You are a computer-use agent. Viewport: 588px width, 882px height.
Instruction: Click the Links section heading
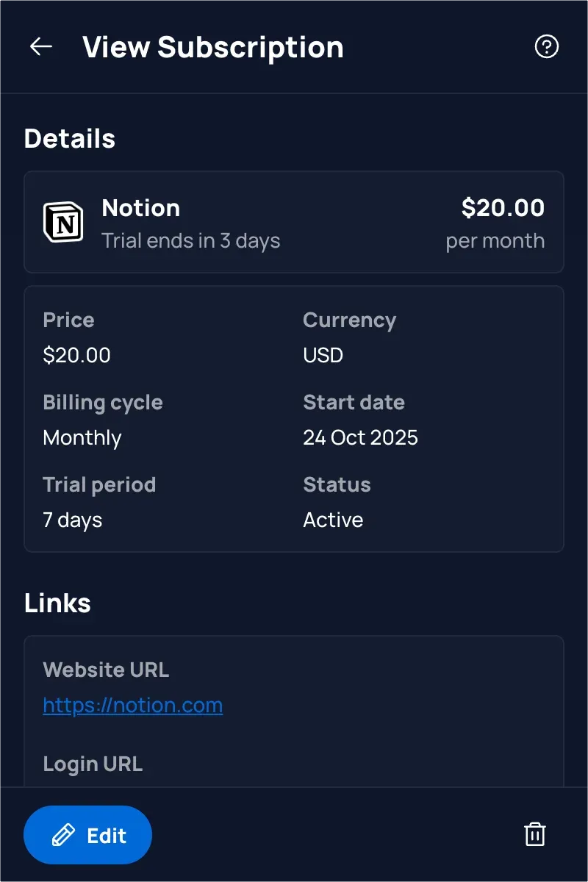[57, 603]
